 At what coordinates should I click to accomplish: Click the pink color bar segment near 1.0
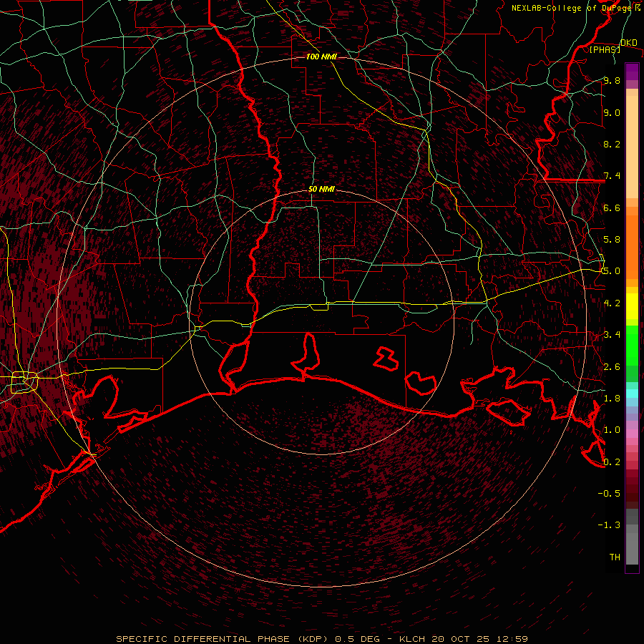click(x=632, y=433)
